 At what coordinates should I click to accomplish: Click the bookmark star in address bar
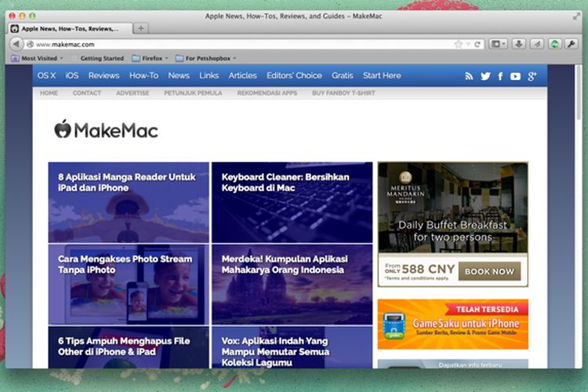(x=458, y=44)
